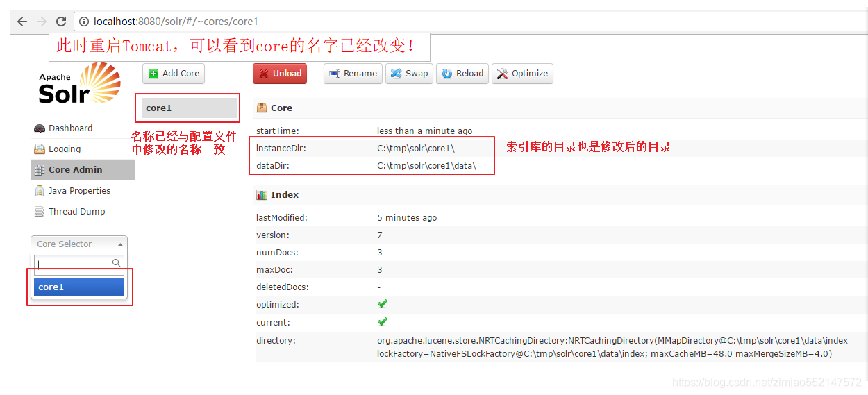Click the Core Admin sidebar icon
Screen dimensions: 868x395
pos(40,170)
